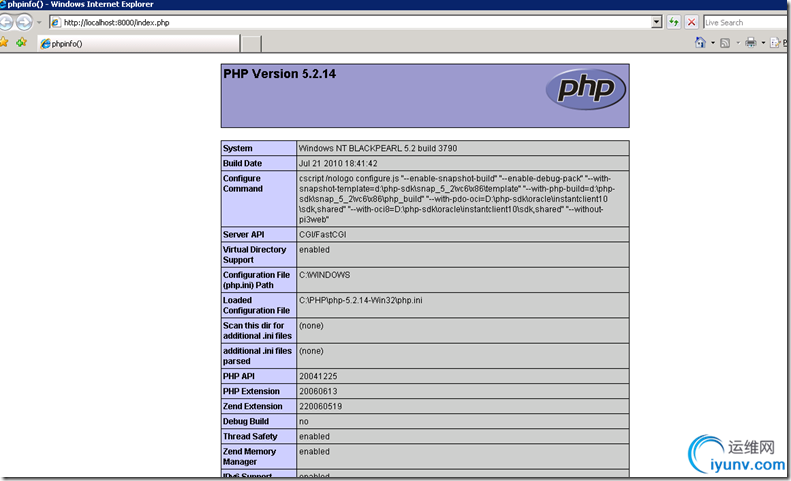Click the Print icon in command bar
791x481 pixels.
click(x=751, y=42)
